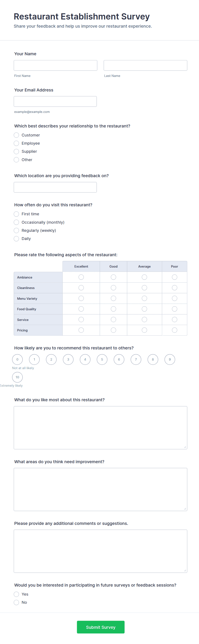Viewport: 199px width, 644px height.
Task: Rate Ambiance as Excellent
Action: pyautogui.click(x=81, y=277)
